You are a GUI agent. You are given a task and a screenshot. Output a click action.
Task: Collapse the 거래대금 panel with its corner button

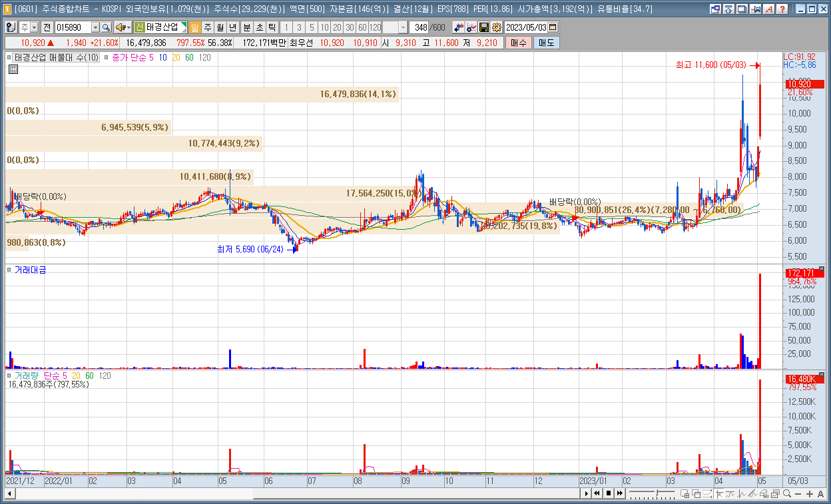coord(821,269)
